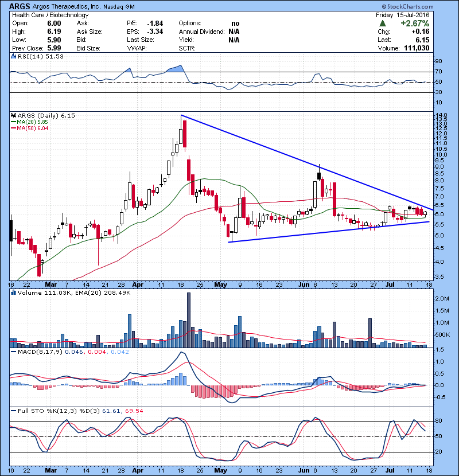Click the Argos Therapeutics, Inc. company name
This screenshot has height=476, width=459.
click(x=66, y=7)
